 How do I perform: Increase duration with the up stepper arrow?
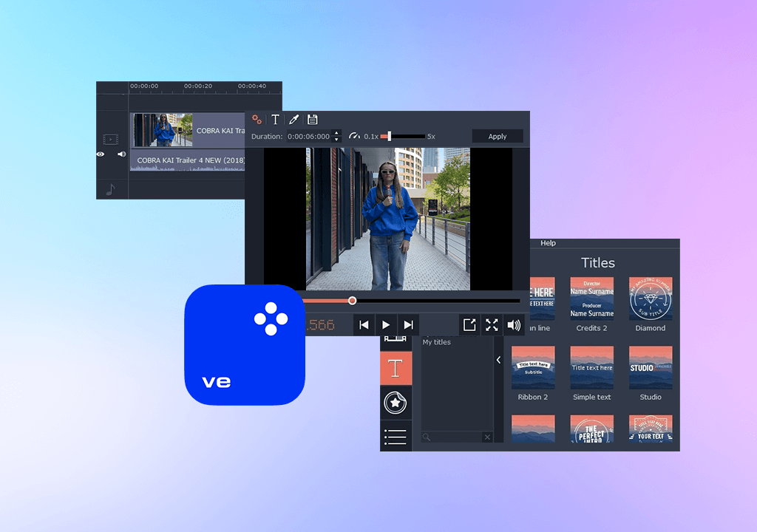337,133
